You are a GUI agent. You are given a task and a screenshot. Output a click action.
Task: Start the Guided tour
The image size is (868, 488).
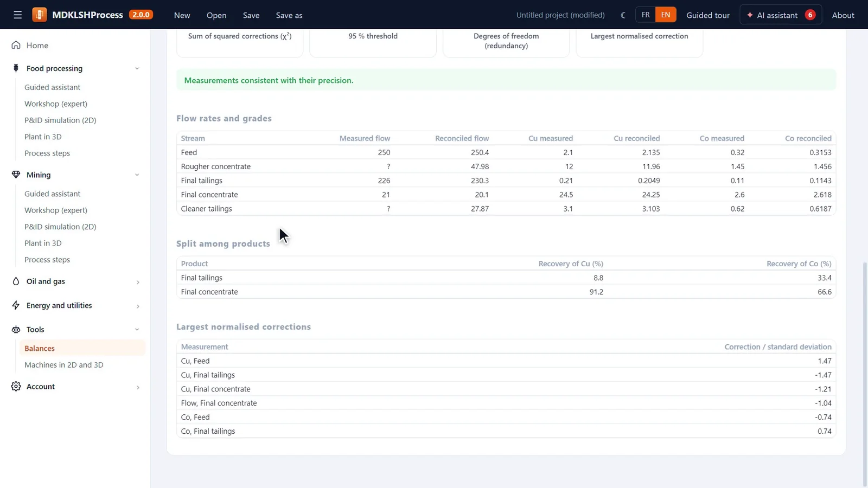pyautogui.click(x=708, y=15)
